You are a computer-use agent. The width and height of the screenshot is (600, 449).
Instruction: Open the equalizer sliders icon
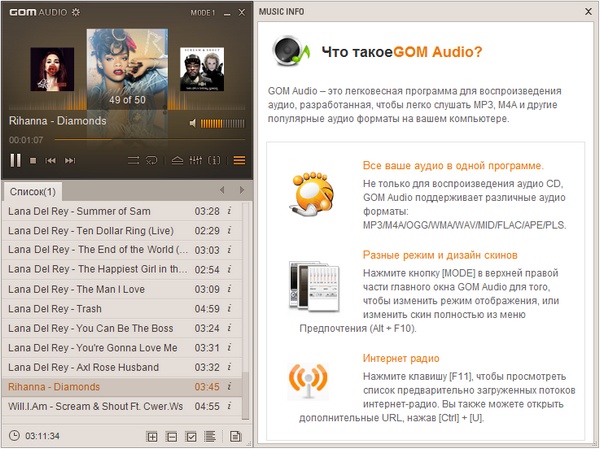pyautogui.click(x=196, y=160)
